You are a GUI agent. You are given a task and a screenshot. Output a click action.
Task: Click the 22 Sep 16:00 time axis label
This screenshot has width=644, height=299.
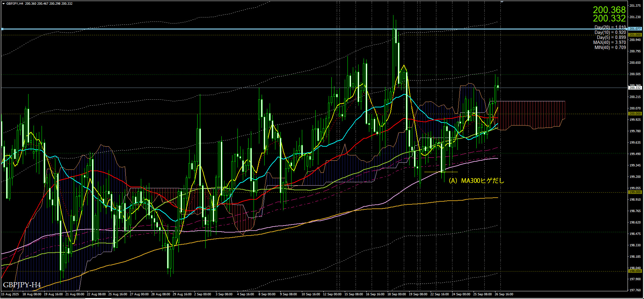coord(439,294)
